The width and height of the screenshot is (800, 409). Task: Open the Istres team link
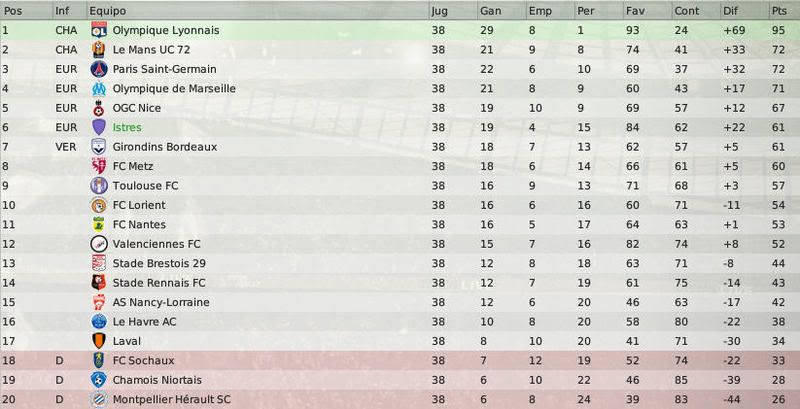pyautogui.click(x=127, y=127)
